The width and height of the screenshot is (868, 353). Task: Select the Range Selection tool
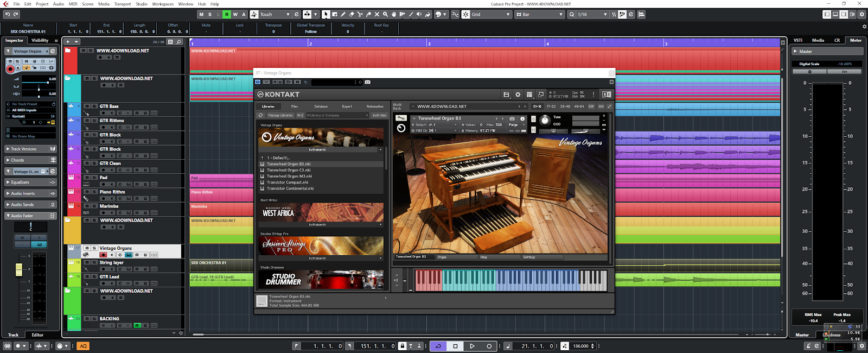coord(334,14)
